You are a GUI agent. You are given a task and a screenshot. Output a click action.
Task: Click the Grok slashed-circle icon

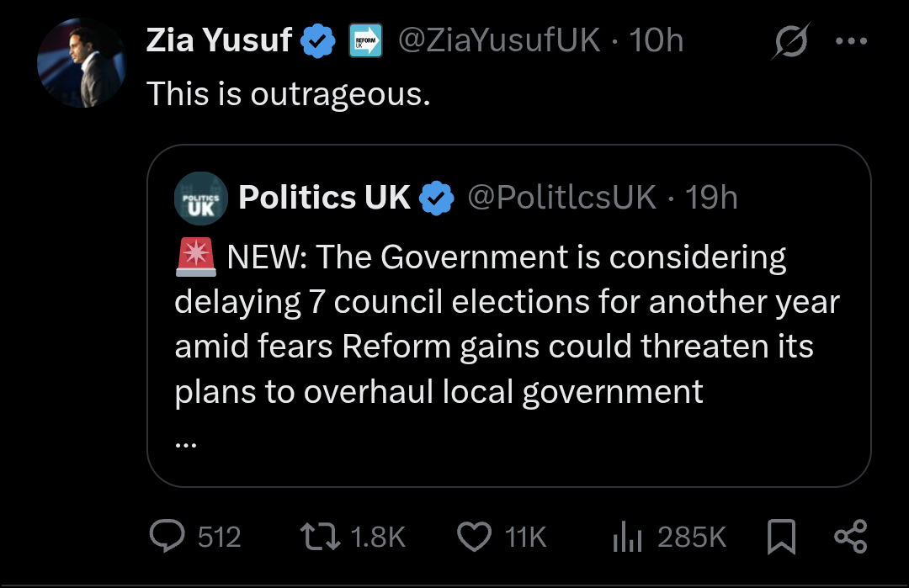pos(789,40)
